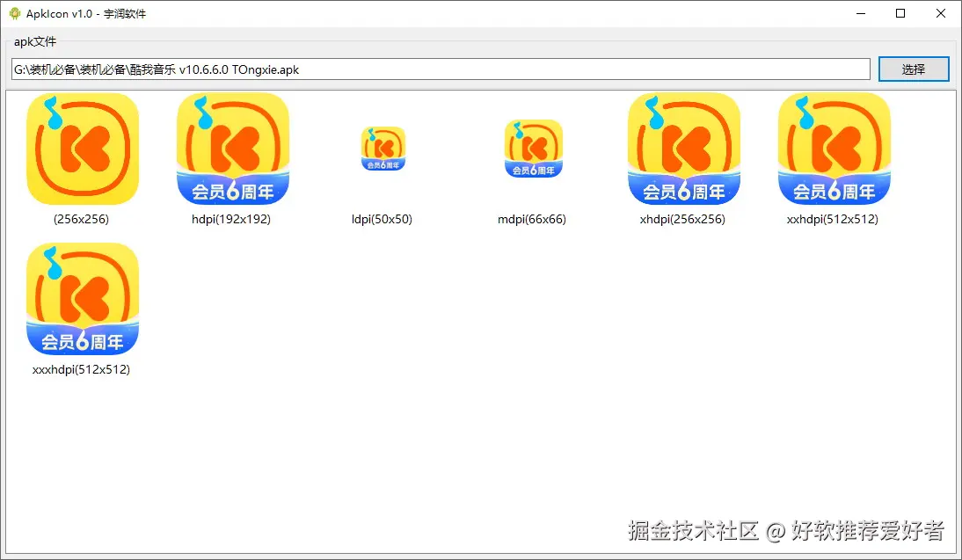Click the "xhdpi(256x256)" label

click(682, 219)
